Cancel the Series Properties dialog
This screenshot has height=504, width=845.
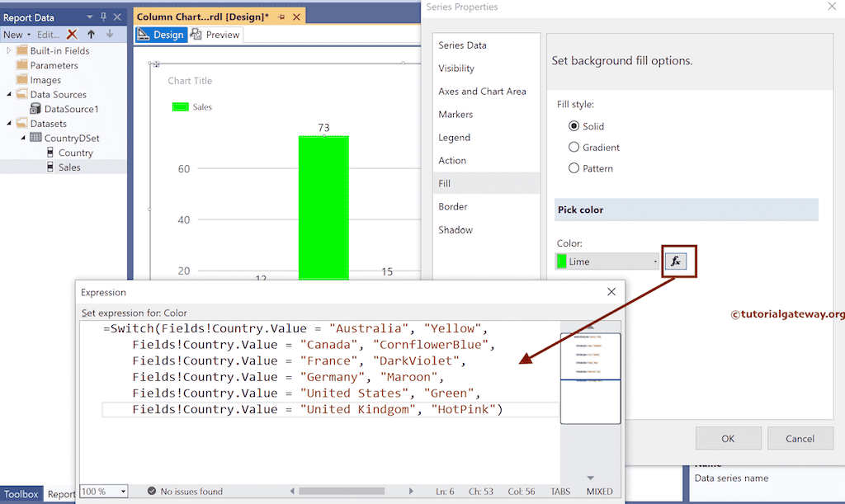800,438
